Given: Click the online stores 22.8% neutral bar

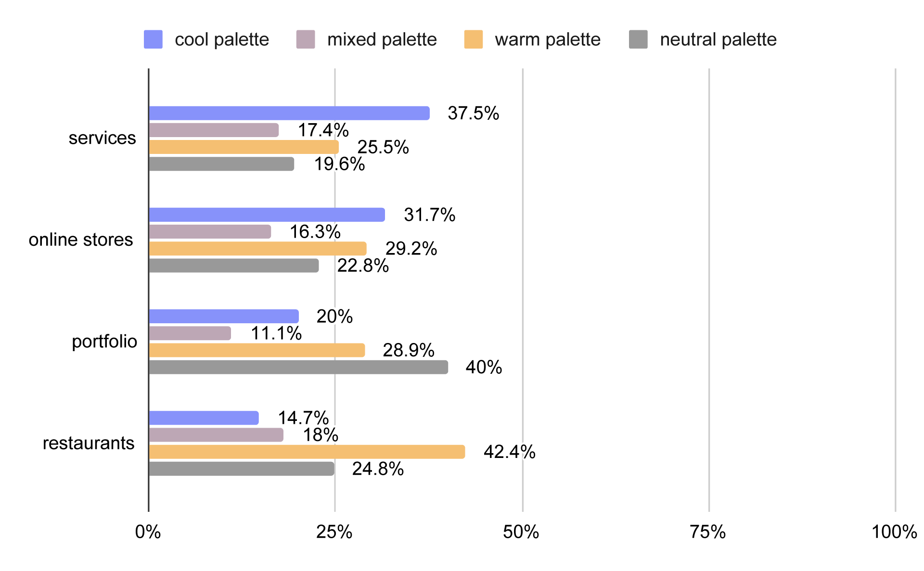Looking at the screenshot, I should 234,266.
